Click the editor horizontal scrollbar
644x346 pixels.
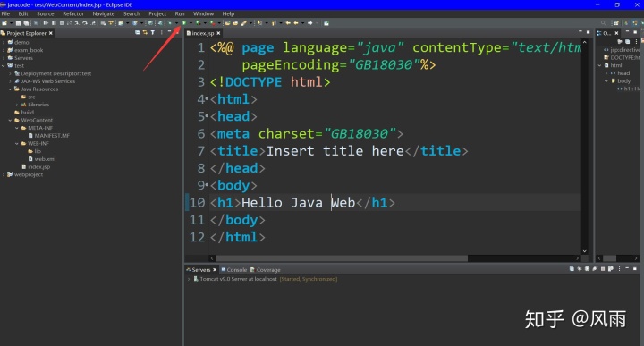[342, 258]
